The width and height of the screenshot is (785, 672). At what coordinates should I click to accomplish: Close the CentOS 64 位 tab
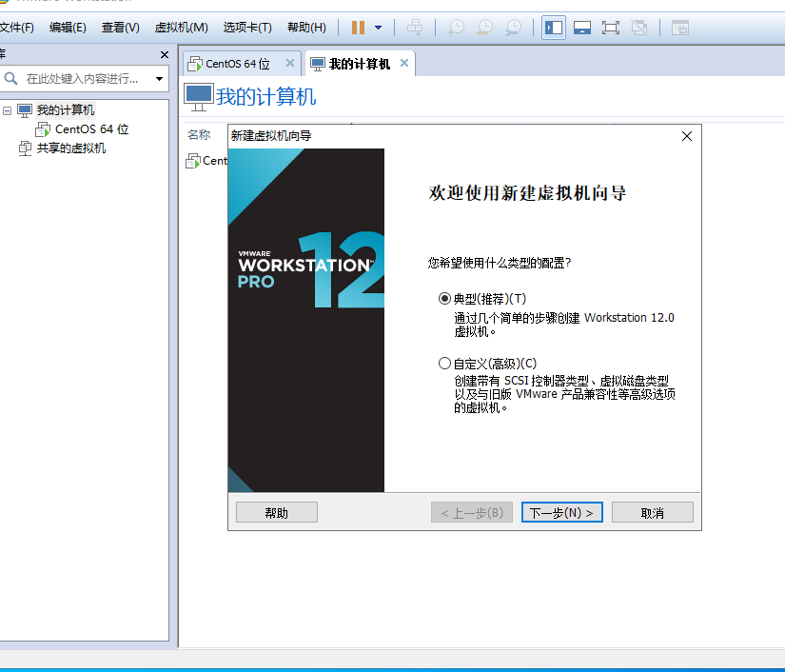pos(290,63)
